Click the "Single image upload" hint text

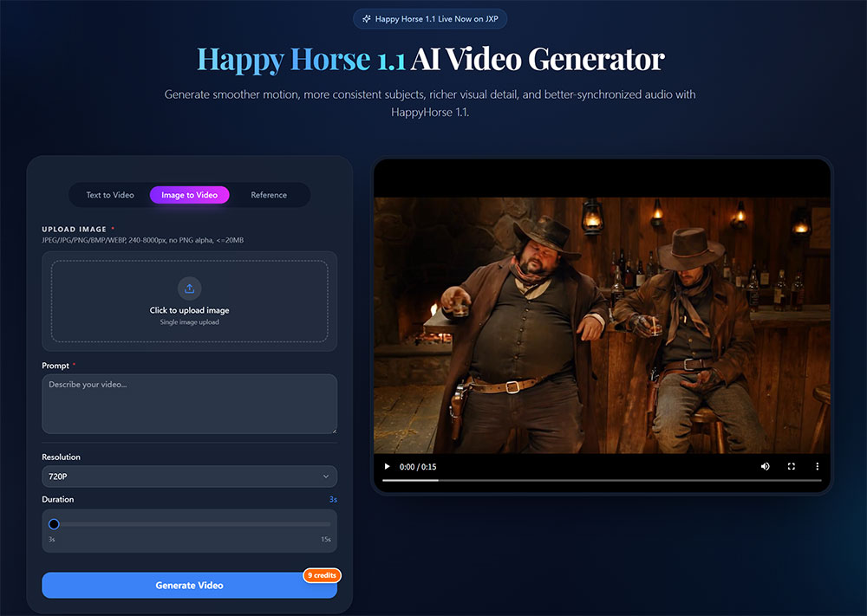189,322
